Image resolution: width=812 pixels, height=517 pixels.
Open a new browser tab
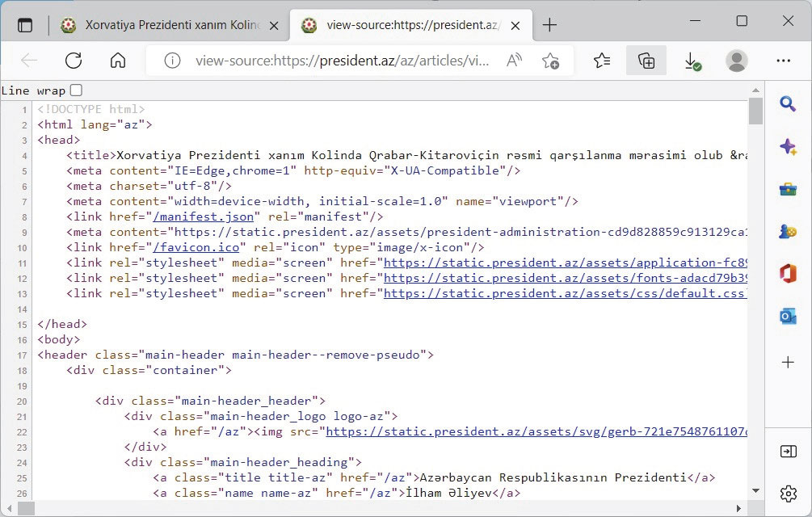coord(549,25)
